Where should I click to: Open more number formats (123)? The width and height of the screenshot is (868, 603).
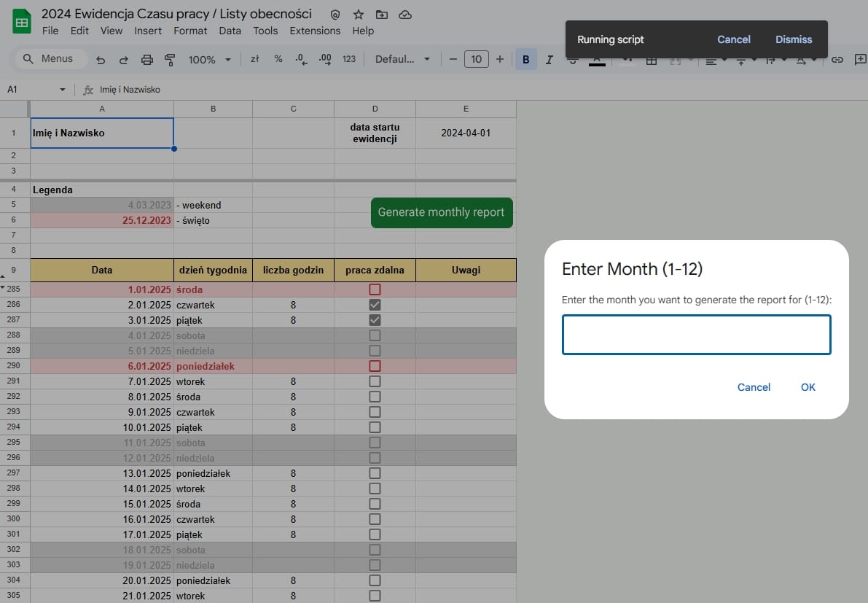pyautogui.click(x=349, y=58)
